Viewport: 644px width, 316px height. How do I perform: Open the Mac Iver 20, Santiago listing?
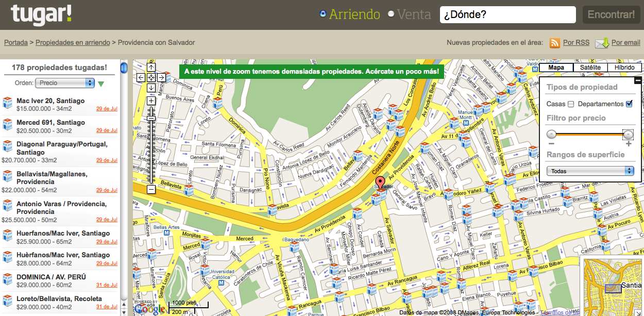tap(50, 101)
